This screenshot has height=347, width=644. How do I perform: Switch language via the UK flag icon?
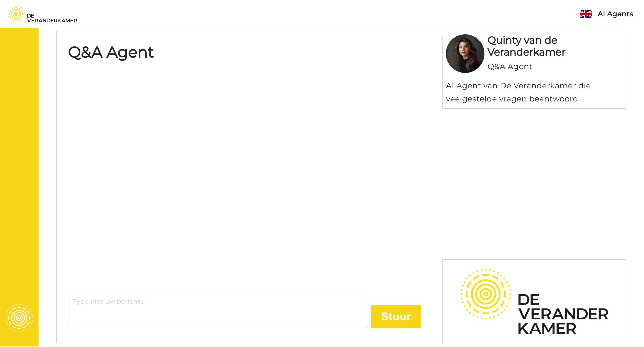[x=585, y=14]
